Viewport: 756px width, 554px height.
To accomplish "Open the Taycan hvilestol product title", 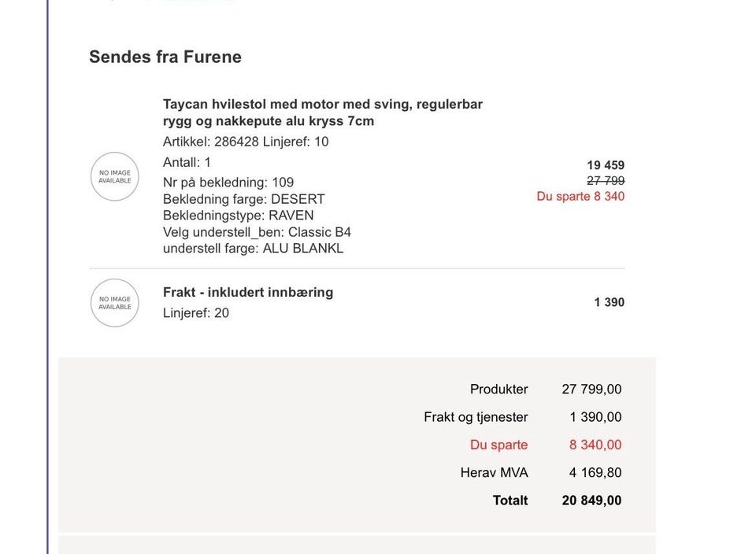I will [323, 113].
